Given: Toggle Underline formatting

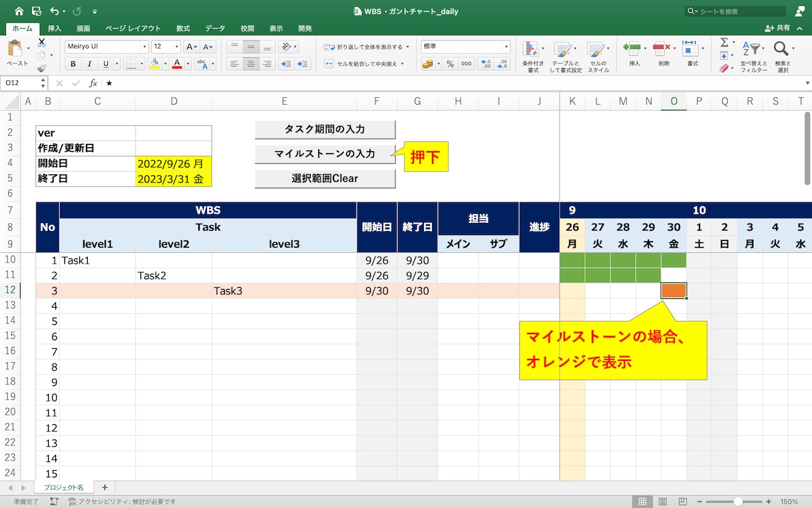Looking at the screenshot, I should [105, 64].
